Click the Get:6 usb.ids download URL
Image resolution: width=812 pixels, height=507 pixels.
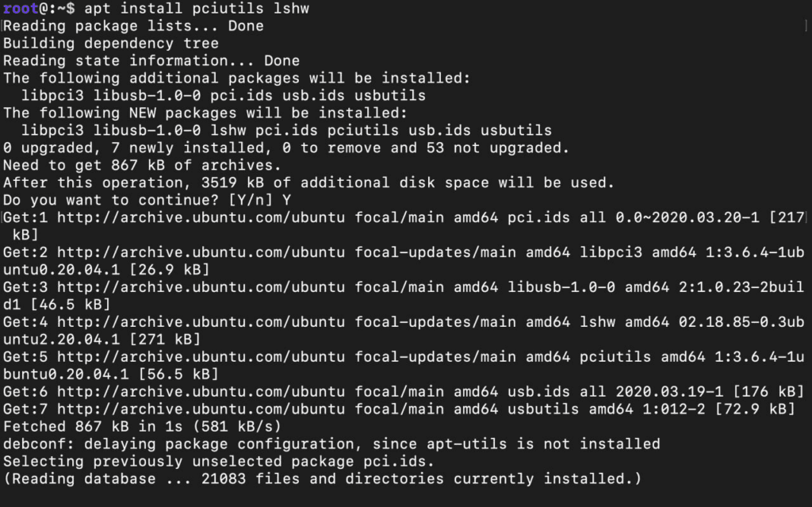[x=201, y=391]
